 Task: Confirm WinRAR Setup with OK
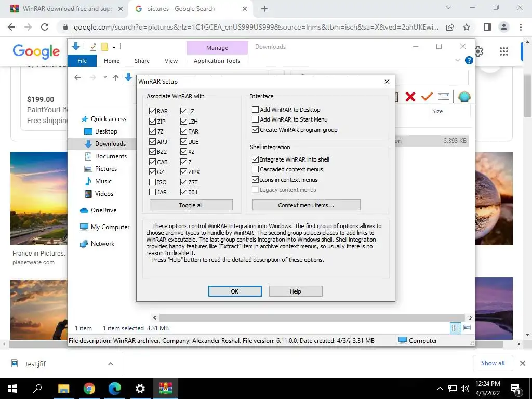pos(235,291)
